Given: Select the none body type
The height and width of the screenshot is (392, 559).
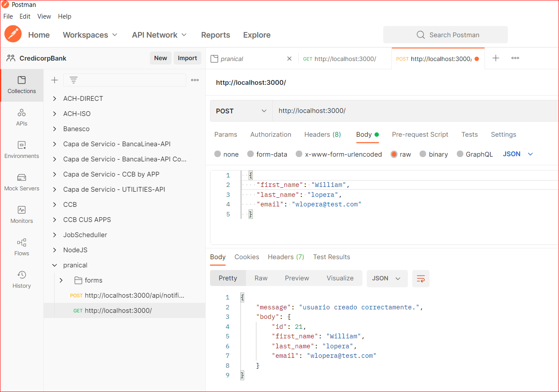Looking at the screenshot, I should pos(217,154).
